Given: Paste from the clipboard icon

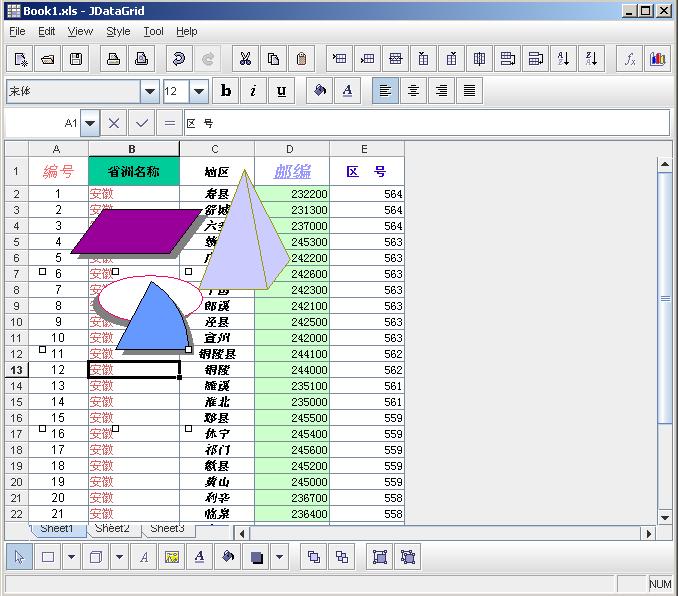Looking at the screenshot, I should point(301,59).
